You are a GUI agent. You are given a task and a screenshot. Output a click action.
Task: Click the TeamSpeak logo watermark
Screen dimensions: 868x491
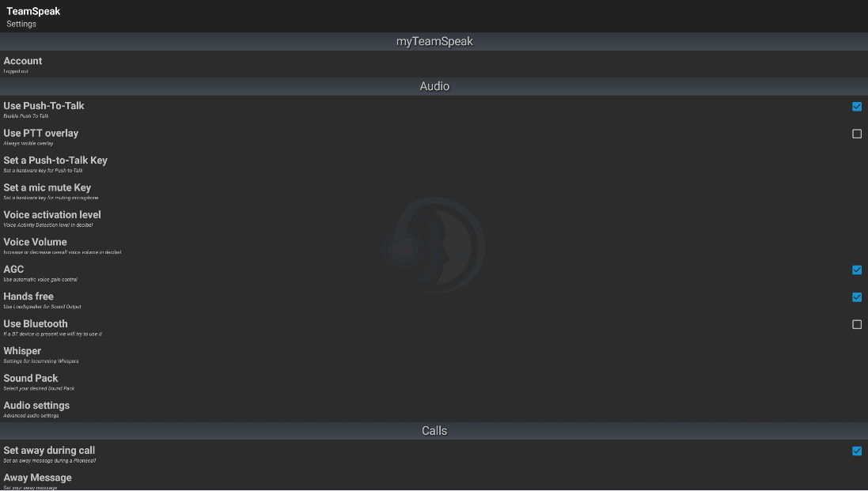click(x=434, y=246)
